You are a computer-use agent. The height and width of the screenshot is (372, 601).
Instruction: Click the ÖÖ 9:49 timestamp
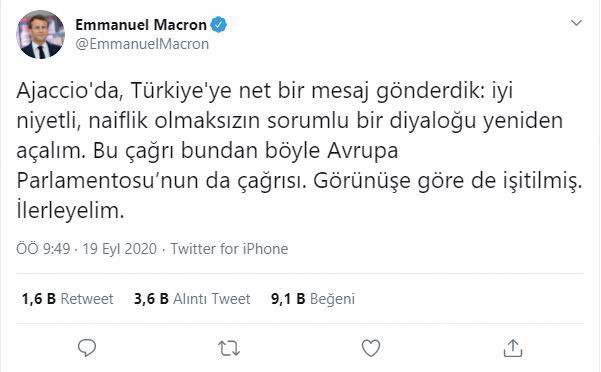point(43,249)
